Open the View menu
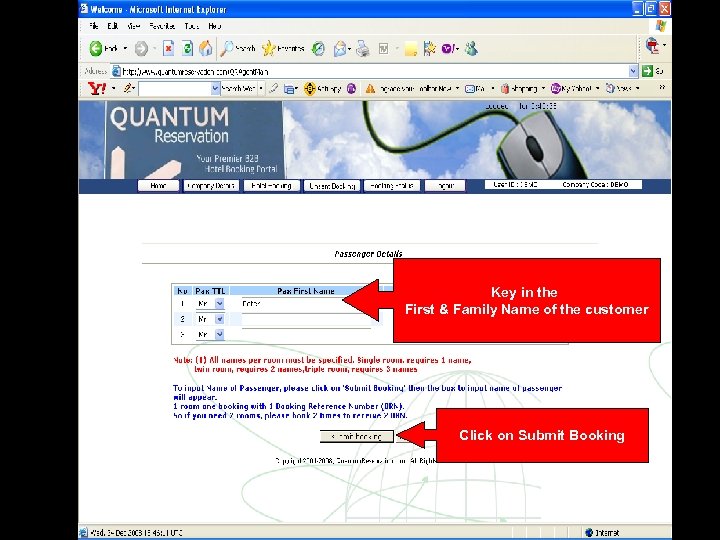This screenshot has width=720, height=540. pyautogui.click(x=133, y=26)
